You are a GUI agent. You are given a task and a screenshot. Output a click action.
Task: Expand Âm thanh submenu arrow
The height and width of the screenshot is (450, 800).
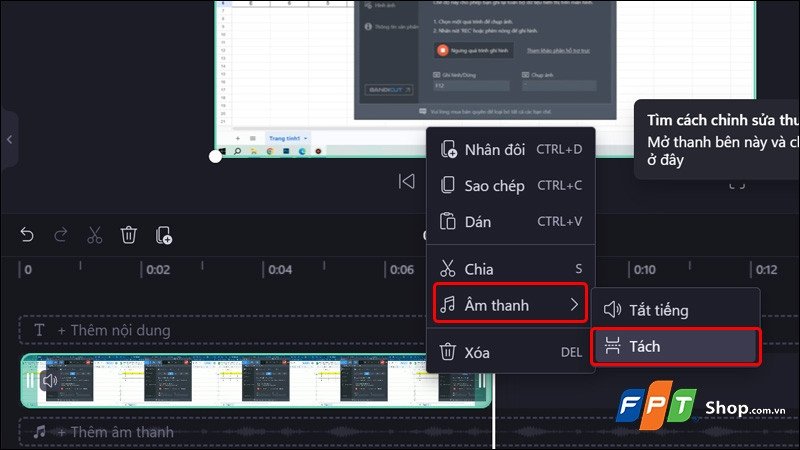point(574,305)
